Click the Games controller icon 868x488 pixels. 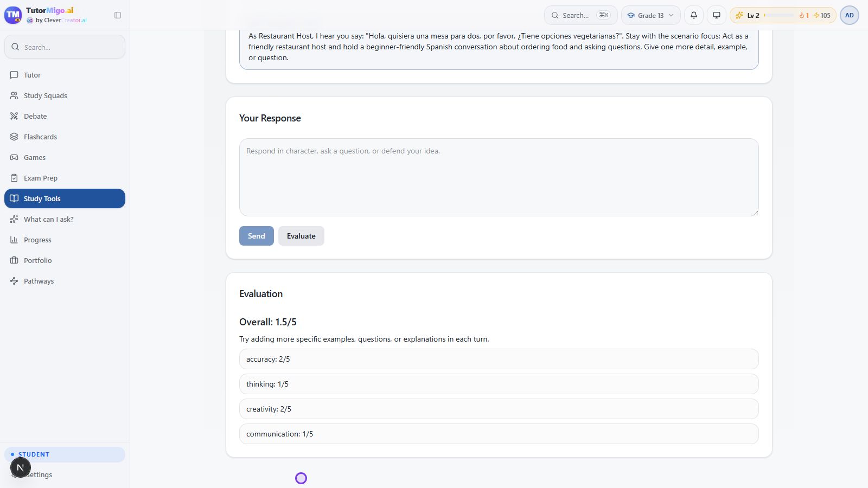[14, 157]
